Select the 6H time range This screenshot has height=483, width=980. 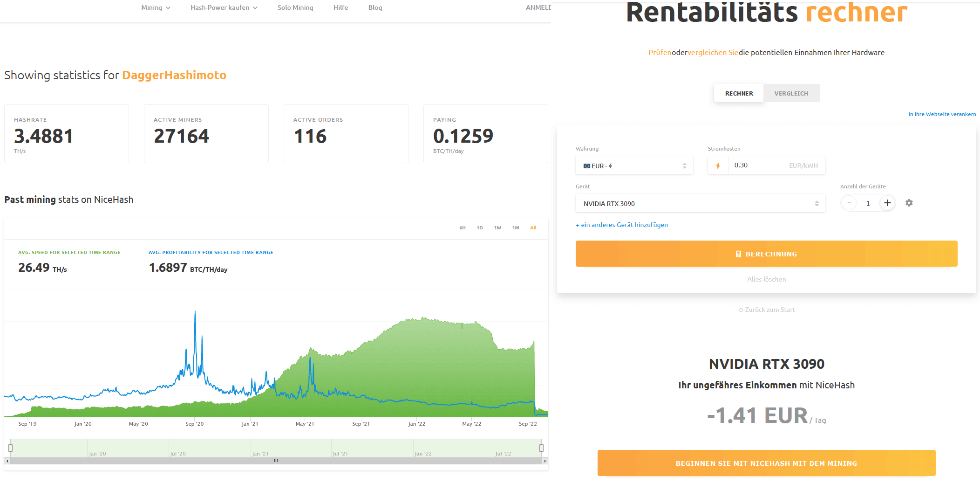click(x=462, y=228)
